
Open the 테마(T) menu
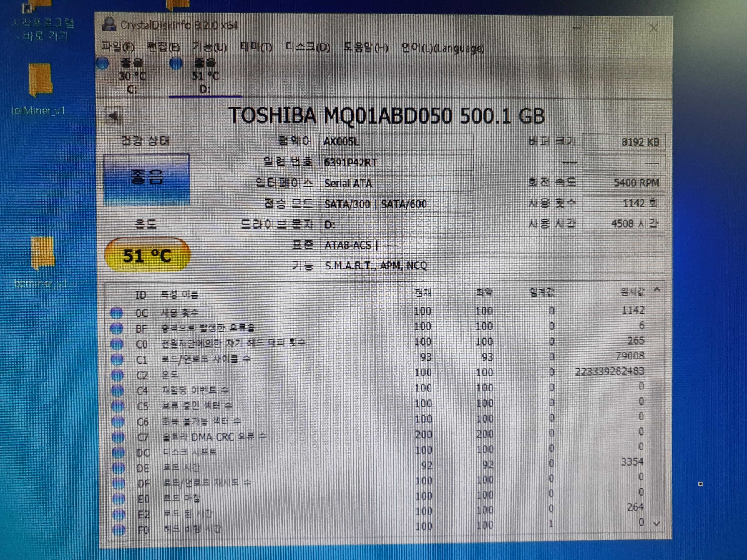tap(256, 47)
